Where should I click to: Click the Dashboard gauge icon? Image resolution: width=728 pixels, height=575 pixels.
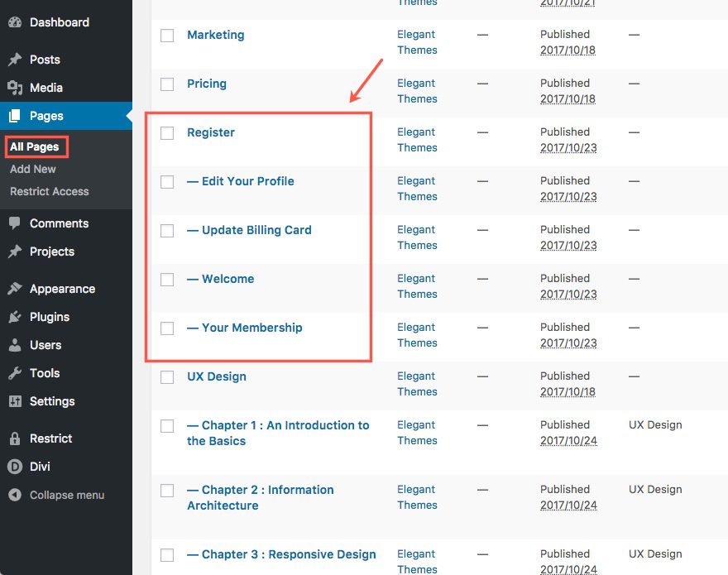(15, 22)
